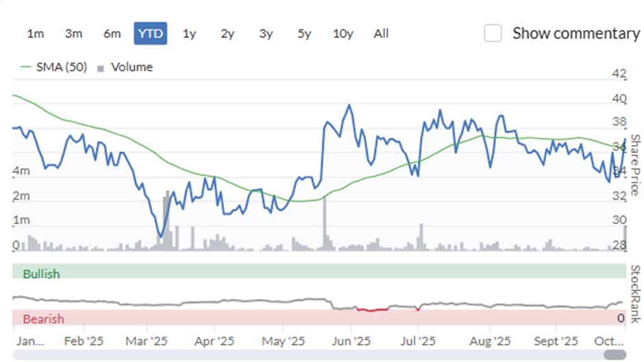Switch chart to 1y range

coord(189,34)
